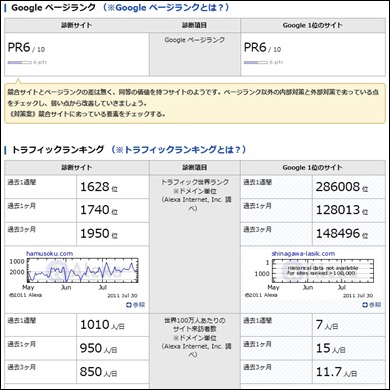Click the 過去3ヶ月 label beside 148496 位

(258, 229)
